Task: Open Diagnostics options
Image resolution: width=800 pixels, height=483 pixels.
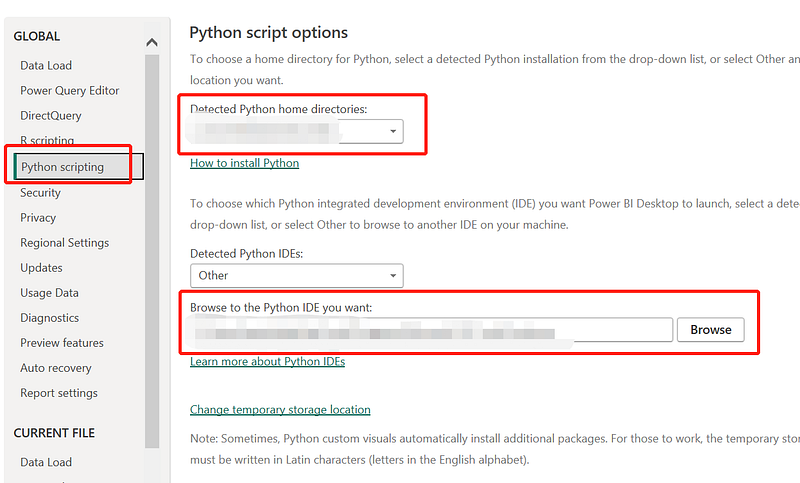Action: (49, 318)
